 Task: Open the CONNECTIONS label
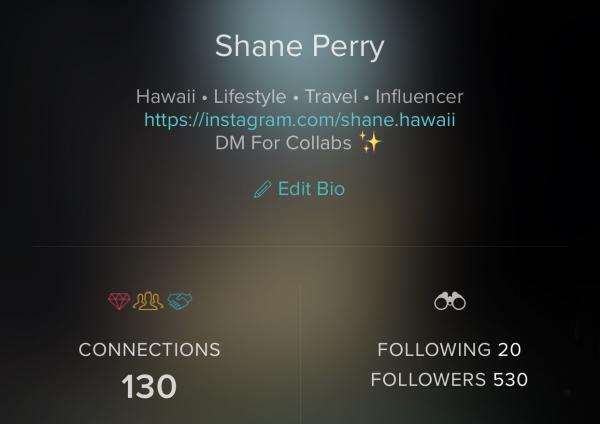click(149, 349)
